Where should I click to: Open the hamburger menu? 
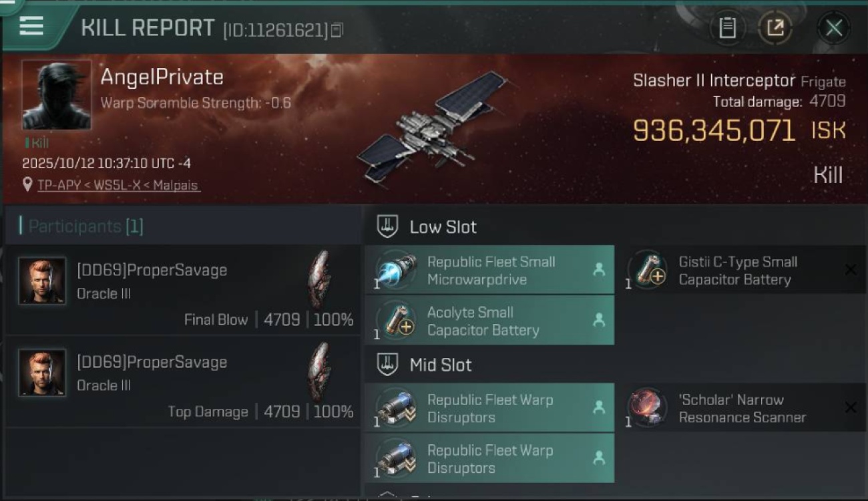point(31,25)
